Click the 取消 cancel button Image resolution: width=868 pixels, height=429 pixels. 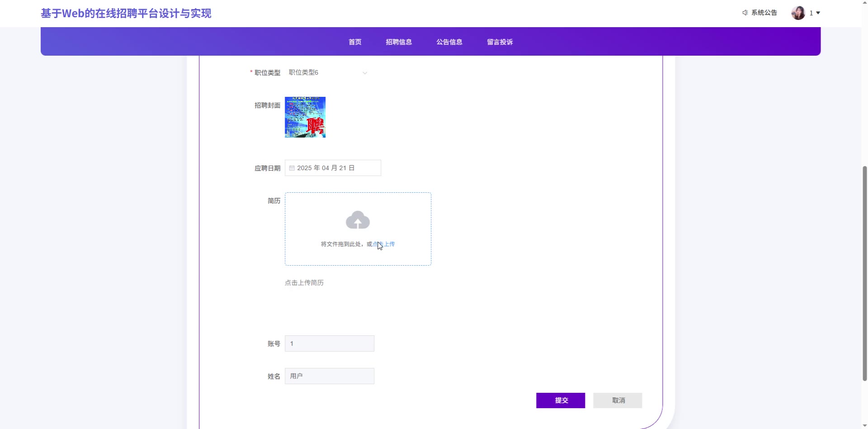(x=618, y=400)
